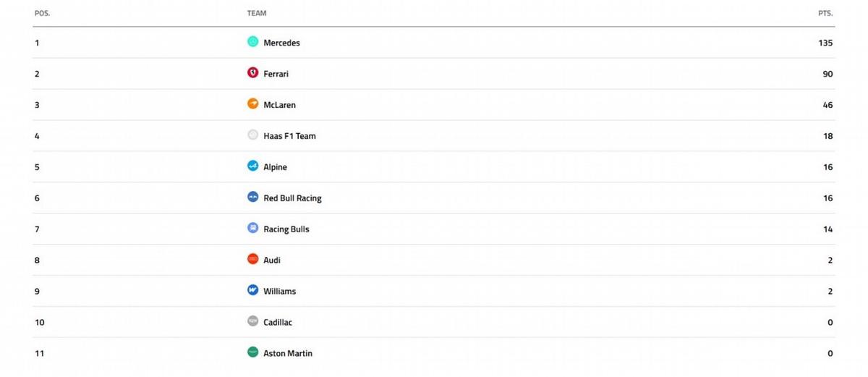
Task: Click the Cadillac team logo icon
Action: (252, 322)
